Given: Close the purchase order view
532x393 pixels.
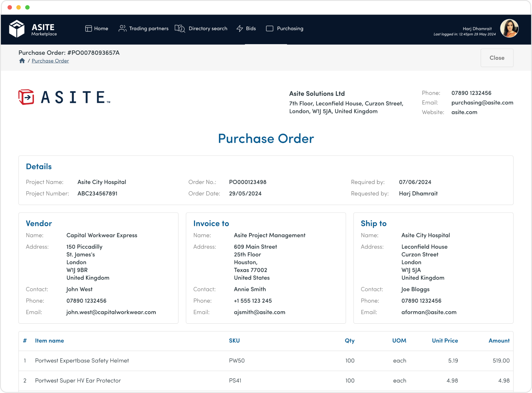Looking at the screenshot, I should click(497, 58).
